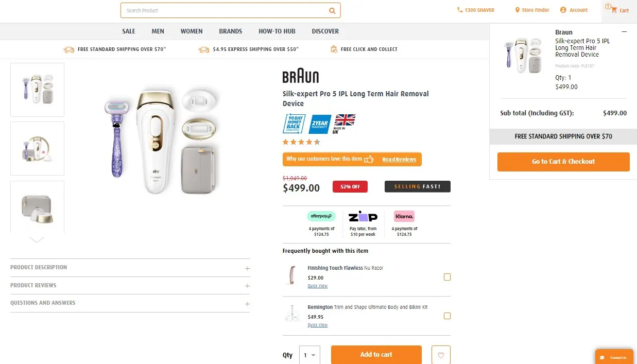Open Store Finder location pin
The width and height of the screenshot is (637, 364).
point(517,10)
